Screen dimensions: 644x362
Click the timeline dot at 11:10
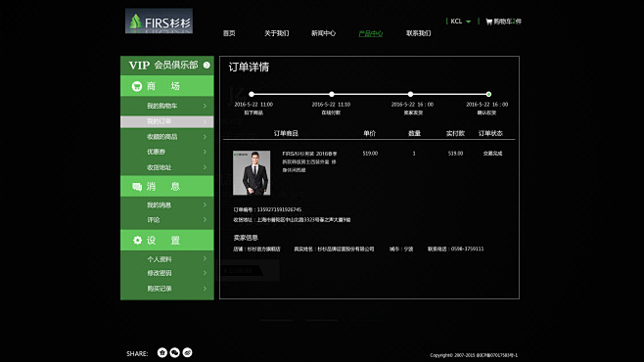point(332,94)
